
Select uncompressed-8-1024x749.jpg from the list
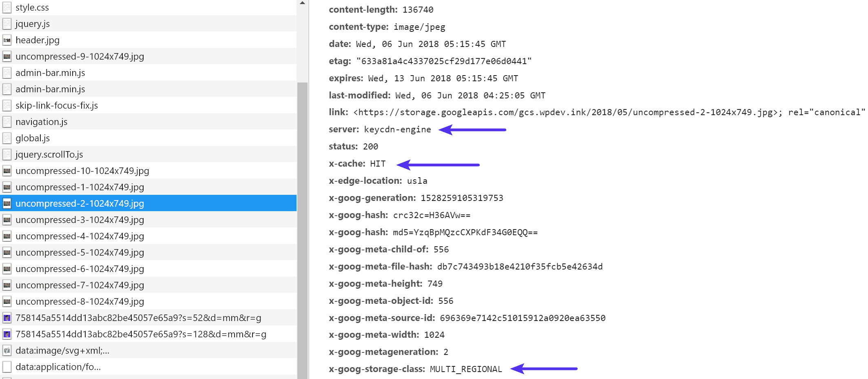click(x=80, y=301)
